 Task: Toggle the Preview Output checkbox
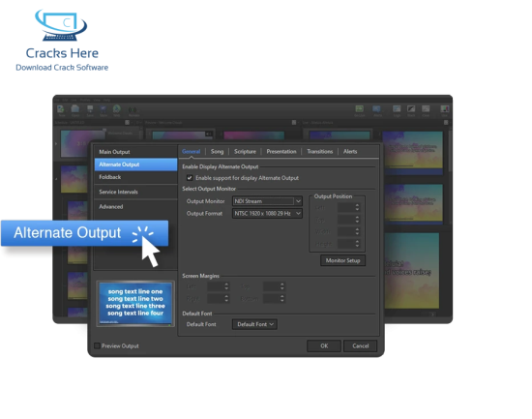[97, 346]
